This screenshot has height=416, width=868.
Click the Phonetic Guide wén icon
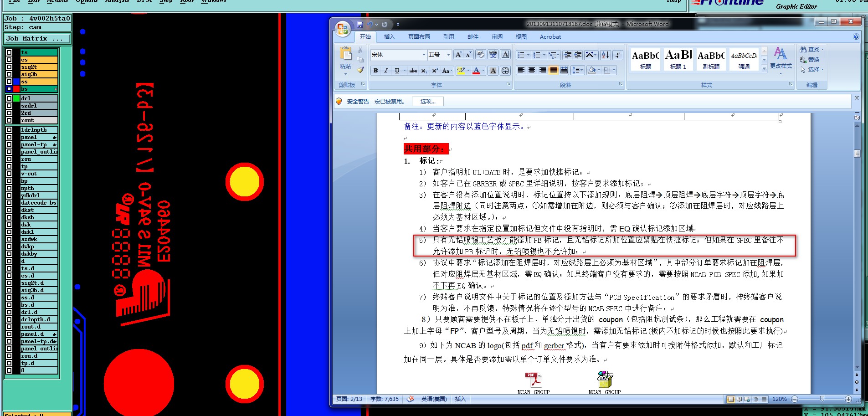click(493, 55)
